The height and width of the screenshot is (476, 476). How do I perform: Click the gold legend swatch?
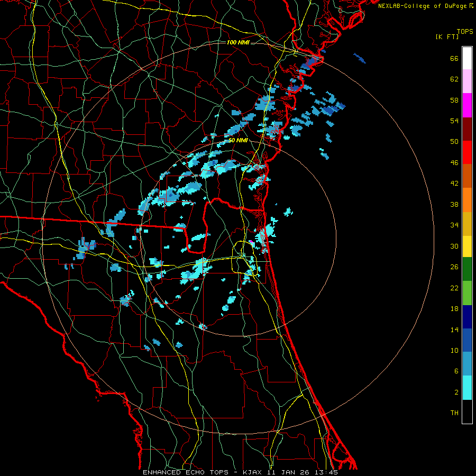pos(467,224)
